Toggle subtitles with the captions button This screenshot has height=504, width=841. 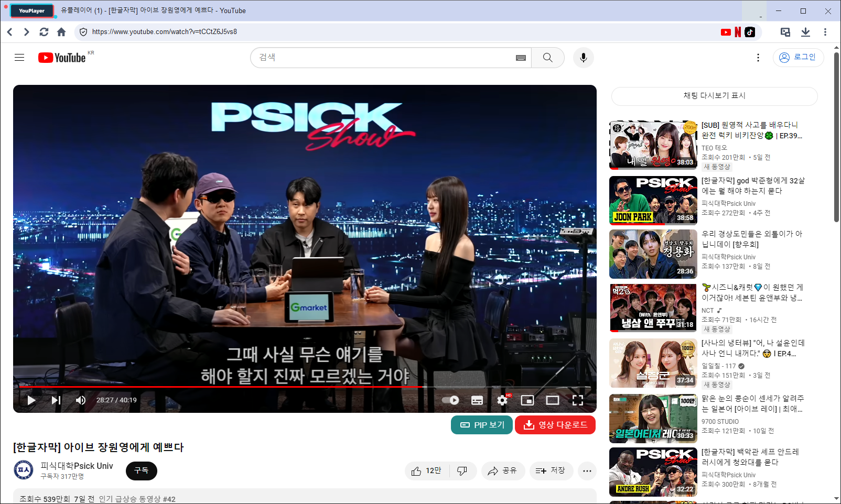coord(477,400)
